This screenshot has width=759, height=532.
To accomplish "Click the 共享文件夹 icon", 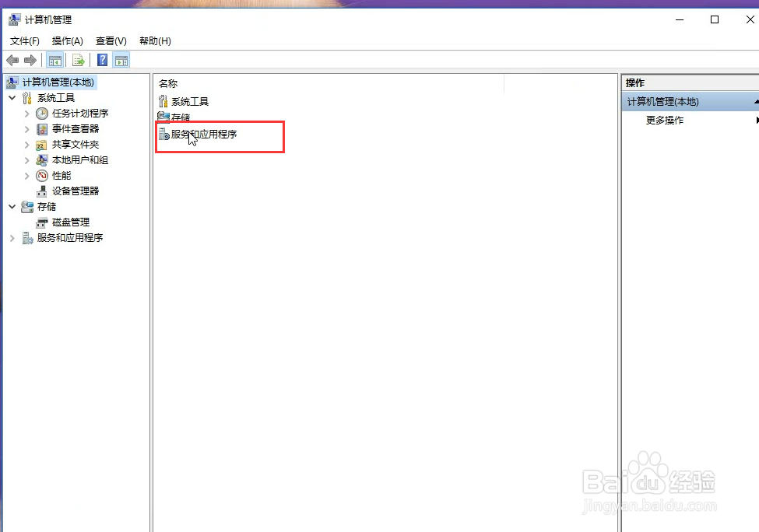I will (42, 145).
